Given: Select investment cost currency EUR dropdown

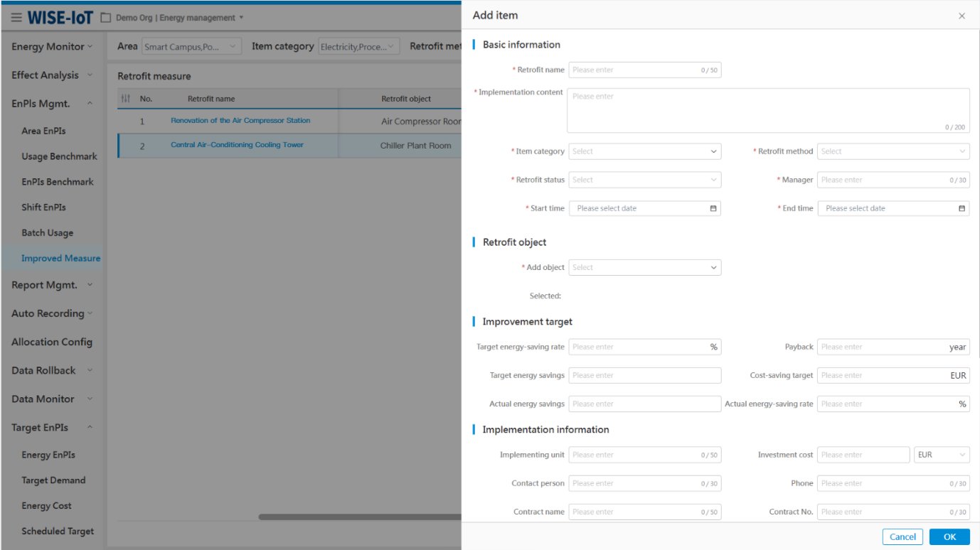Looking at the screenshot, I should pos(941,455).
